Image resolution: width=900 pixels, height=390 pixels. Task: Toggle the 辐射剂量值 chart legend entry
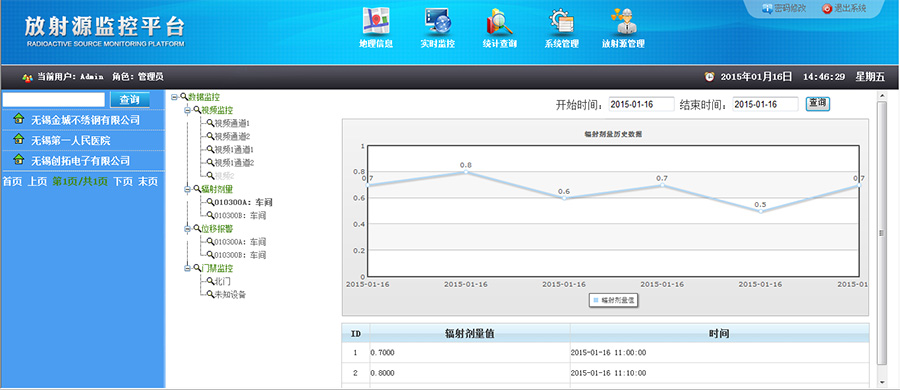point(614,300)
